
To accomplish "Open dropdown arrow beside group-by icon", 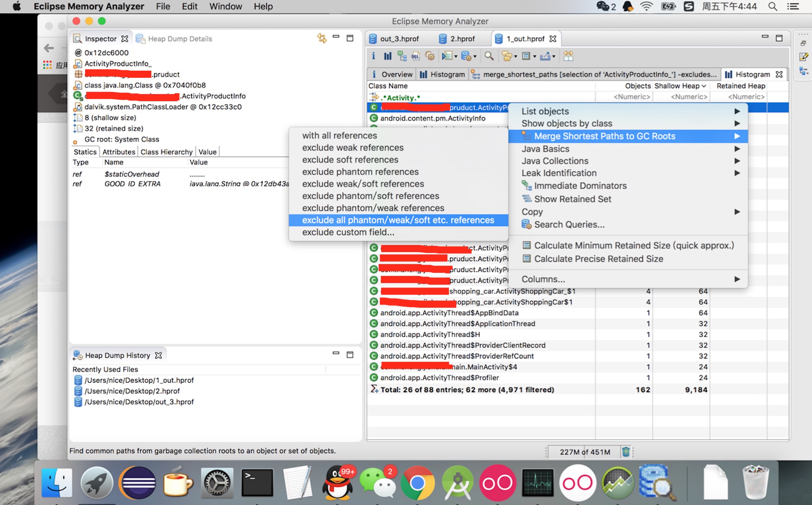I will pyautogui.click(x=516, y=56).
